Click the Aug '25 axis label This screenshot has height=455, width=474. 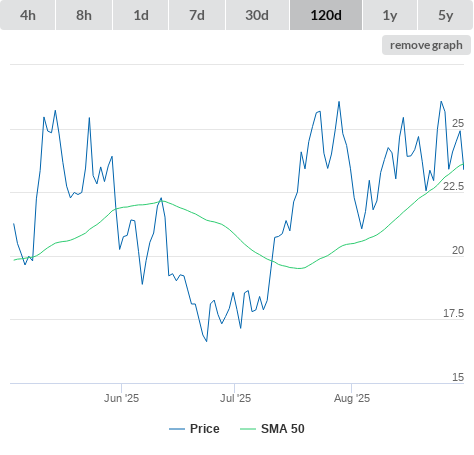click(352, 398)
